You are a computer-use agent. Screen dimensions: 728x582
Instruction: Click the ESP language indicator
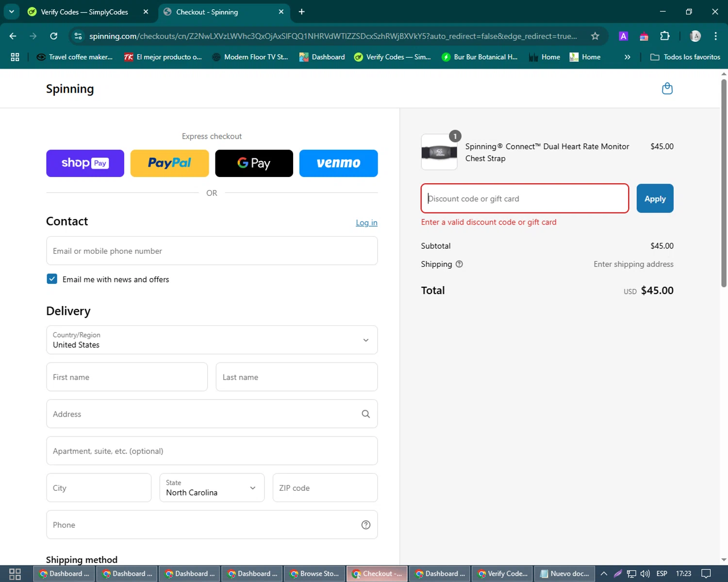click(662, 574)
